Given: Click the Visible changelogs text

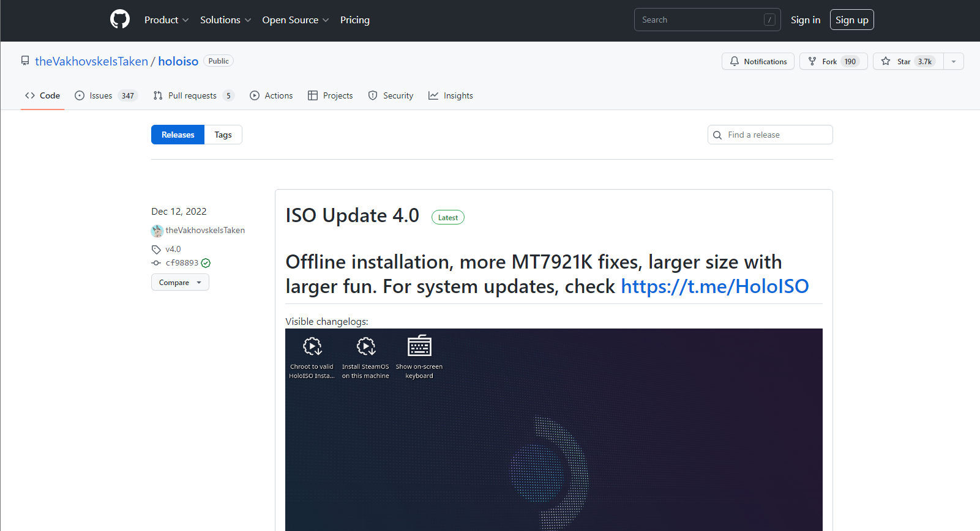Looking at the screenshot, I should pyautogui.click(x=327, y=322).
